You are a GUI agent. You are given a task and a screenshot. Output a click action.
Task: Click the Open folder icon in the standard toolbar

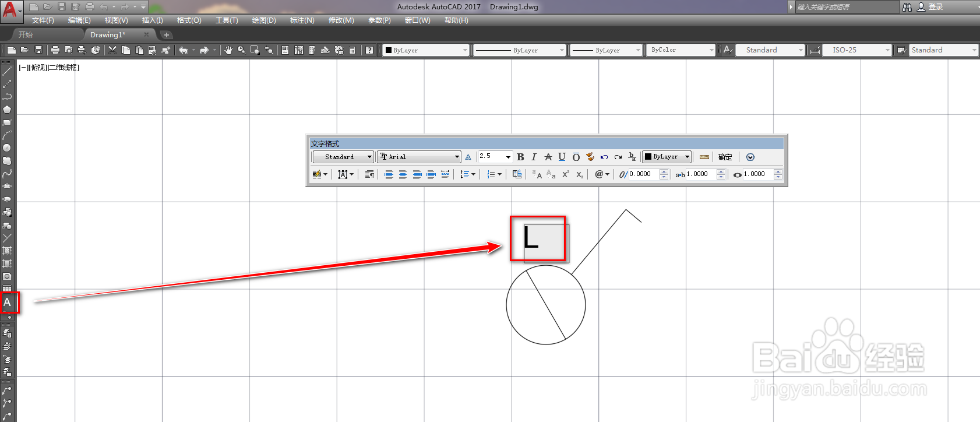point(24,50)
